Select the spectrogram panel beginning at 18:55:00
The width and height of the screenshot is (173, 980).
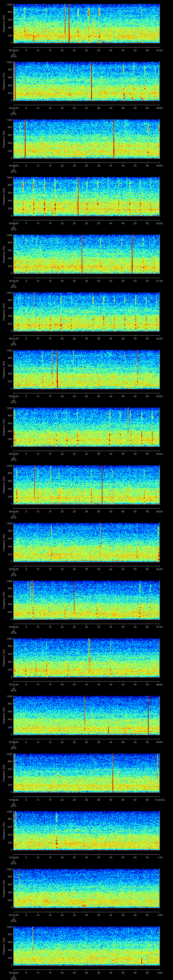[x=87, y=542]
